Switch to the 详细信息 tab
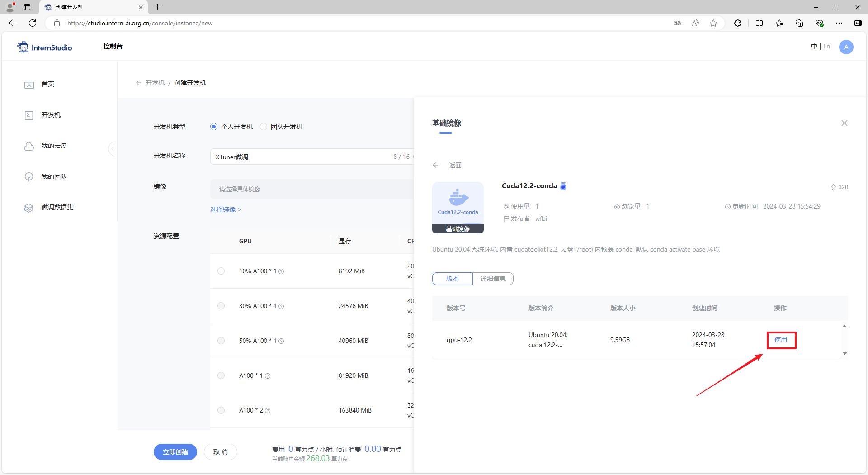The width and height of the screenshot is (868, 475). click(x=493, y=279)
